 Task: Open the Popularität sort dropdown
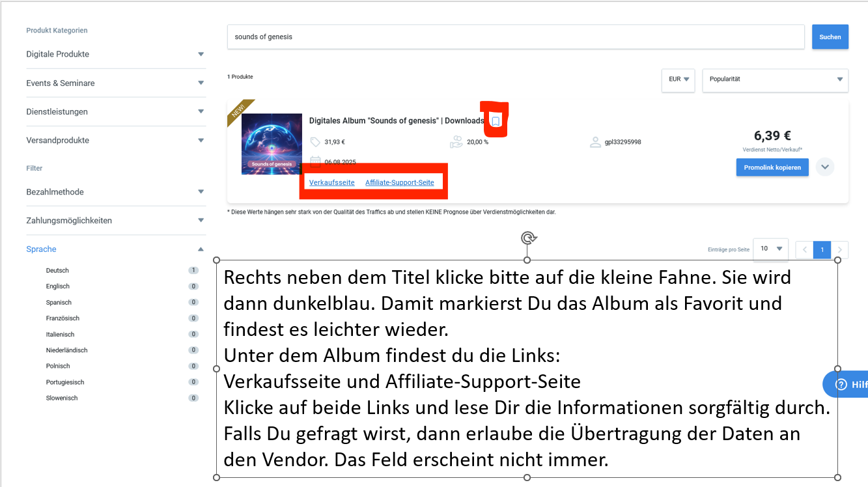coord(775,79)
